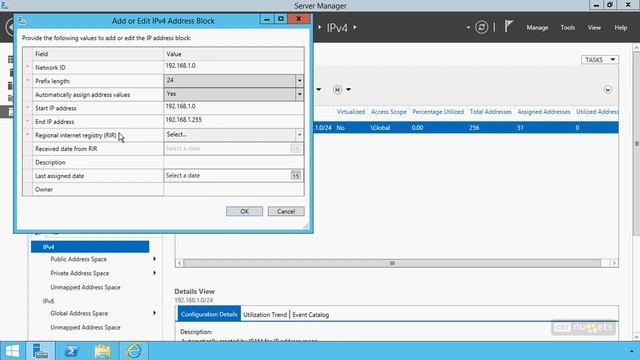Viewport: 640px width, 360px height.
Task: Click right arrow of horizontal scrollbar
Action: 614,263
